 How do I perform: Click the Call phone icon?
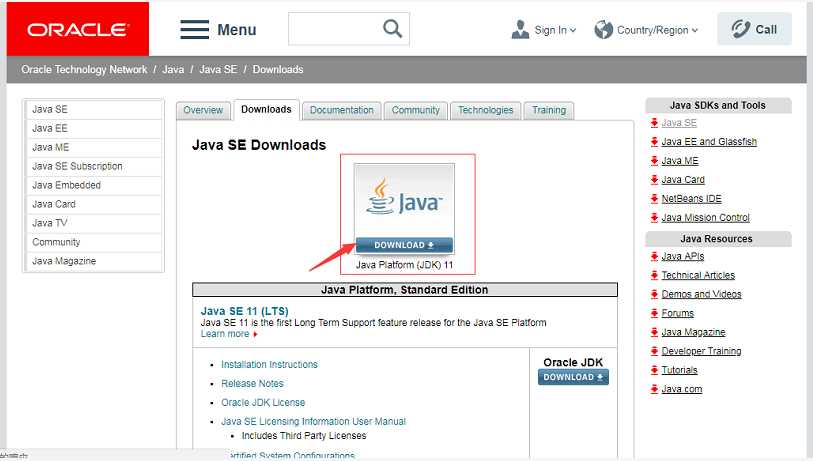pyautogui.click(x=741, y=29)
